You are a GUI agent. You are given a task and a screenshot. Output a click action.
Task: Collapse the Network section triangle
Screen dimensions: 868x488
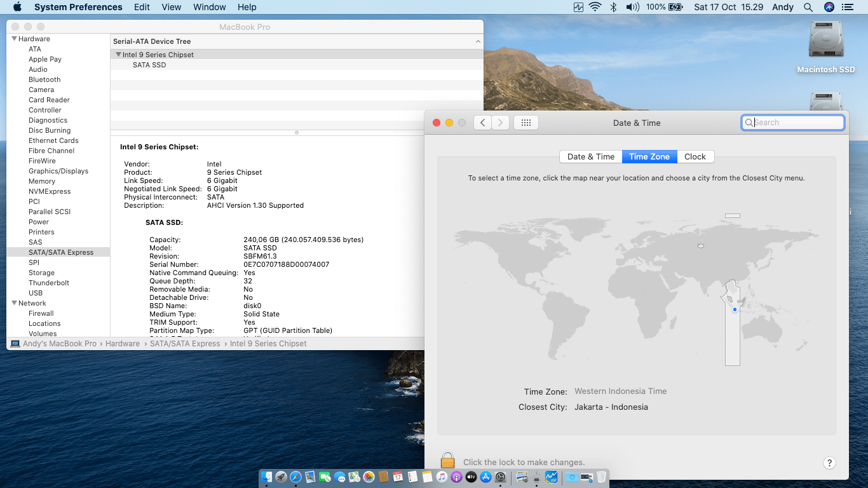click(x=15, y=303)
